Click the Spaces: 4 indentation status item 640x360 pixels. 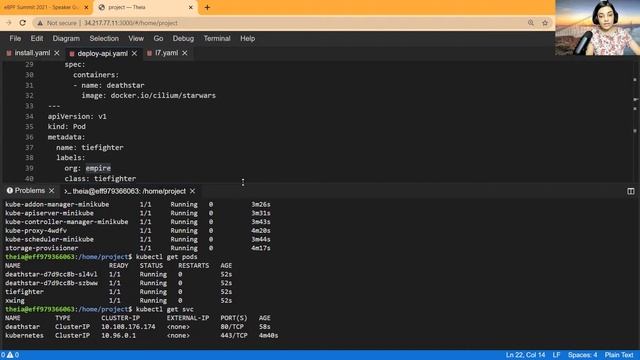(x=582, y=355)
